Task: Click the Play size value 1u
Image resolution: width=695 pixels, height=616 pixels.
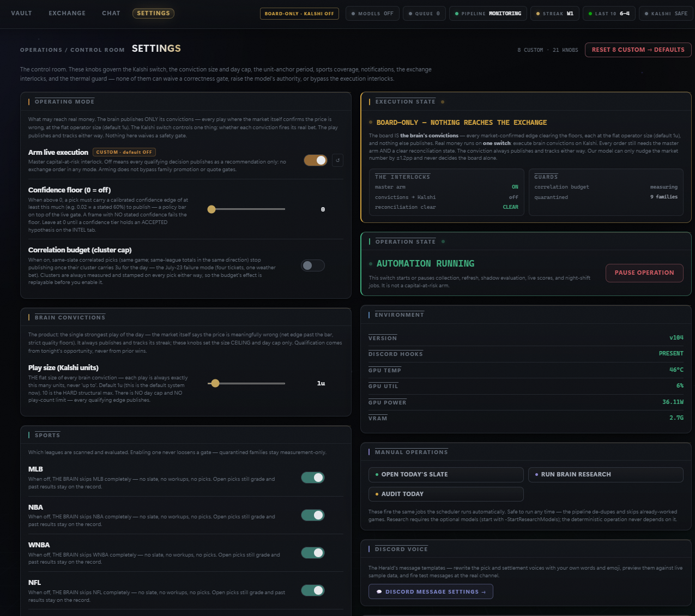Action: (321, 383)
